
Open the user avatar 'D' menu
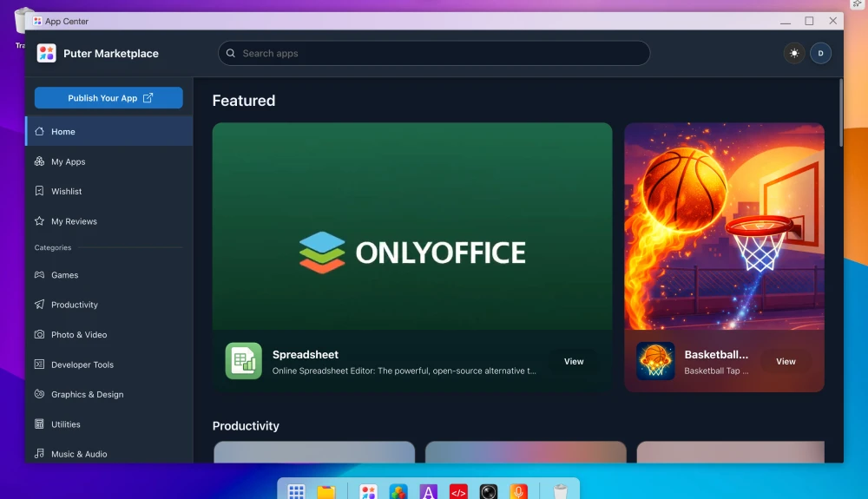(820, 53)
